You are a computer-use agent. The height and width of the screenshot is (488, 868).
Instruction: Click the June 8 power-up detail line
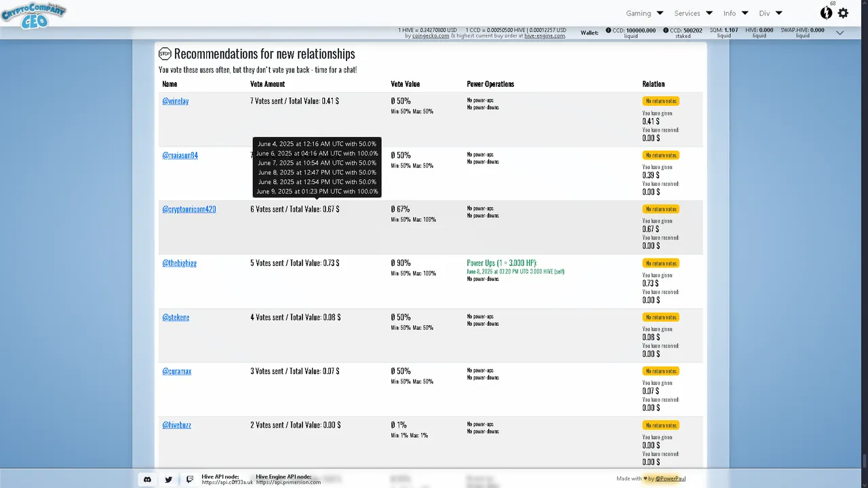(515, 271)
